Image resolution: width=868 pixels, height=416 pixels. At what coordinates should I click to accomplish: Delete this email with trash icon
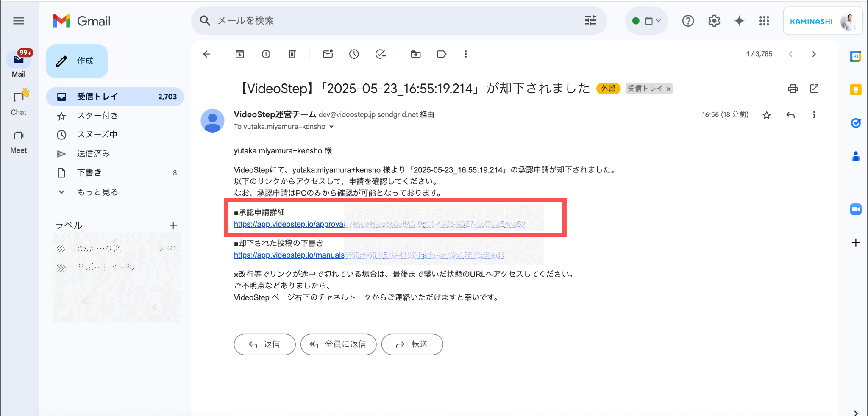[x=292, y=54]
